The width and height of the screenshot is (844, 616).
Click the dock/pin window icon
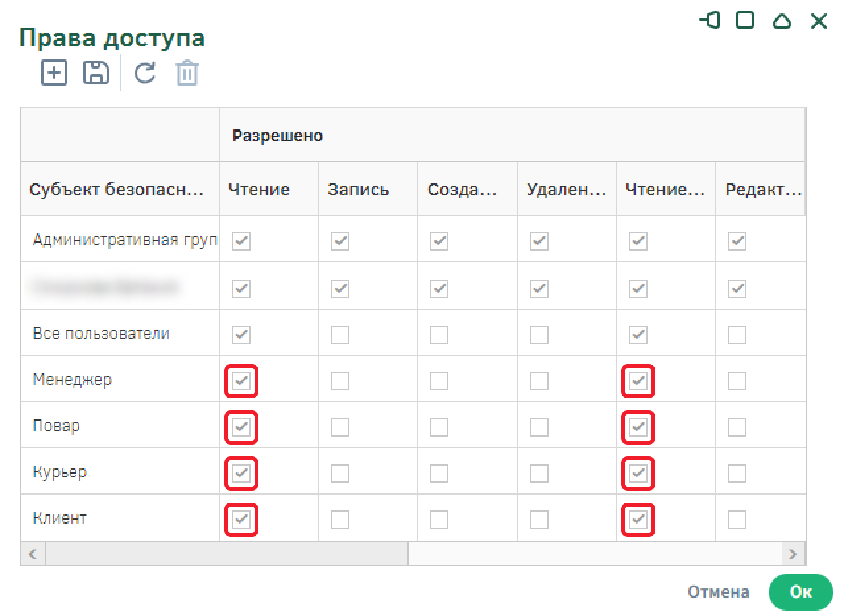(x=709, y=20)
